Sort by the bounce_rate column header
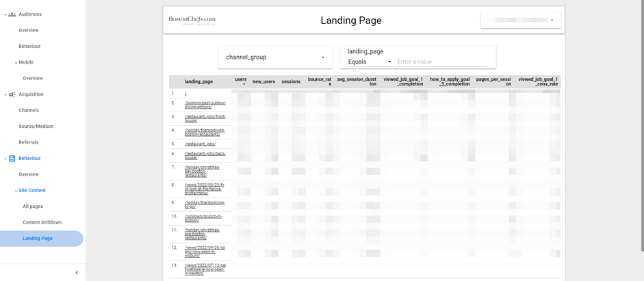Image resolution: width=644 pixels, height=281 pixels. tap(320, 81)
